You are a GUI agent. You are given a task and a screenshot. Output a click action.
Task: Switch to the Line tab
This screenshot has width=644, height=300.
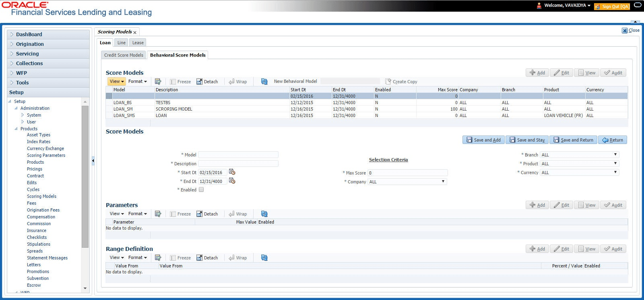click(x=122, y=43)
